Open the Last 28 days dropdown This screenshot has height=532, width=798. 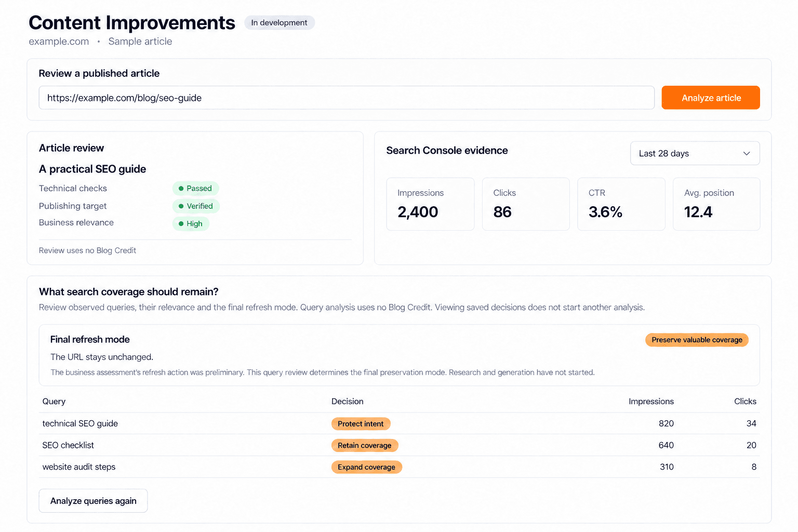695,153
